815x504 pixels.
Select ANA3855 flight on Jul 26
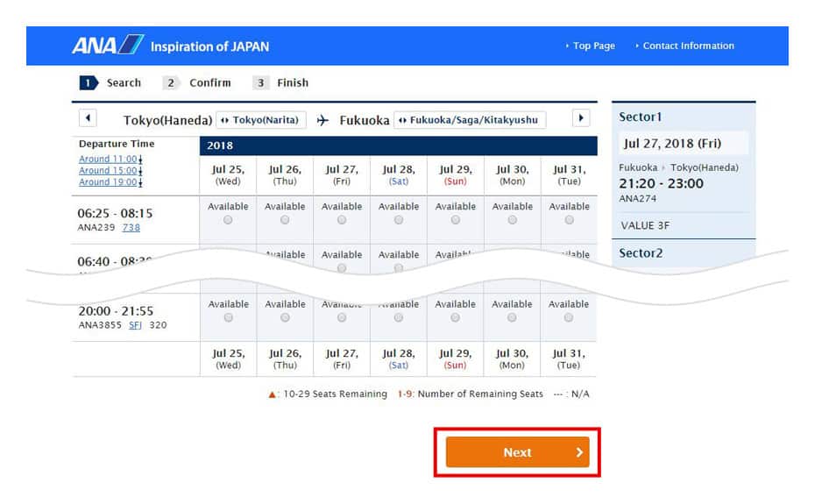(x=285, y=318)
